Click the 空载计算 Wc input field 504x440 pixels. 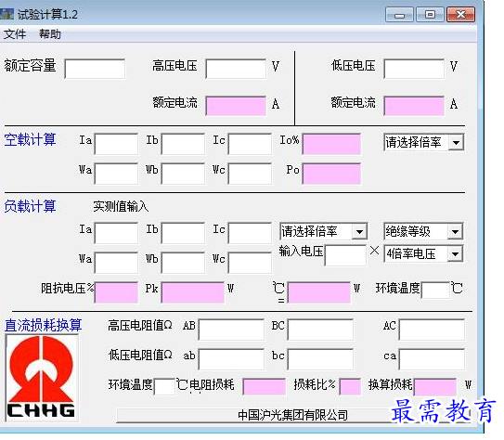(x=250, y=174)
